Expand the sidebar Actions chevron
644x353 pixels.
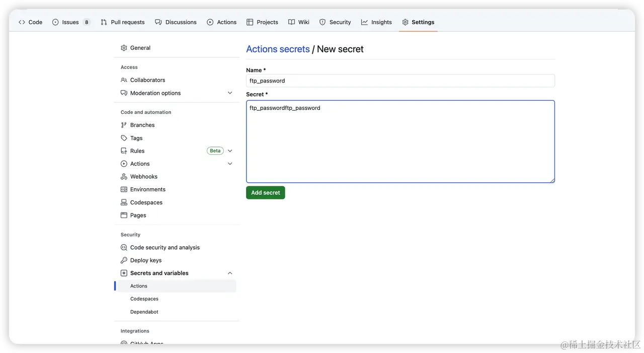pyautogui.click(x=230, y=164)
